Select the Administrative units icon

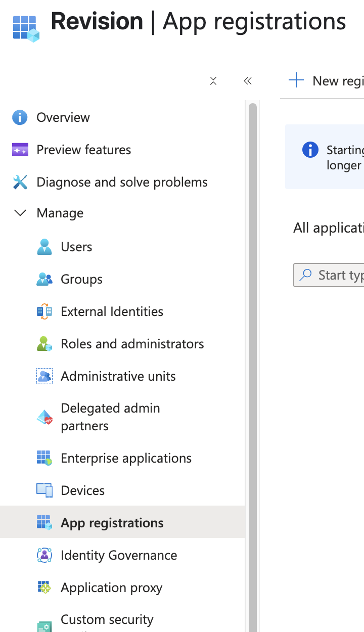[x=44, y=376]
